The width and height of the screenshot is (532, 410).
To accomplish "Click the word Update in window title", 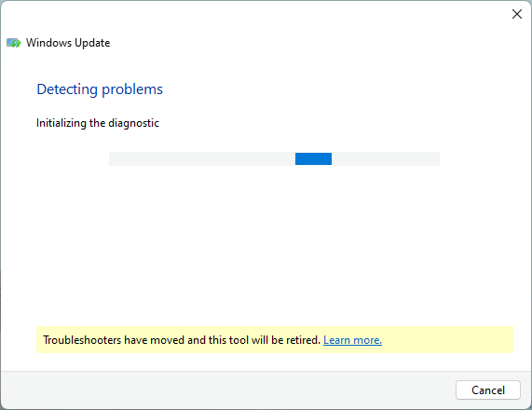I will coord(92,43).
